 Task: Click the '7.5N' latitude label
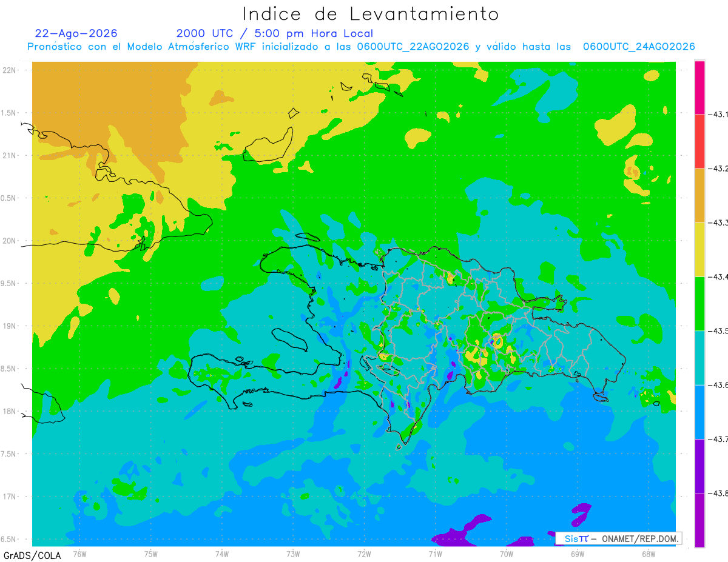[x=8, y=454]
